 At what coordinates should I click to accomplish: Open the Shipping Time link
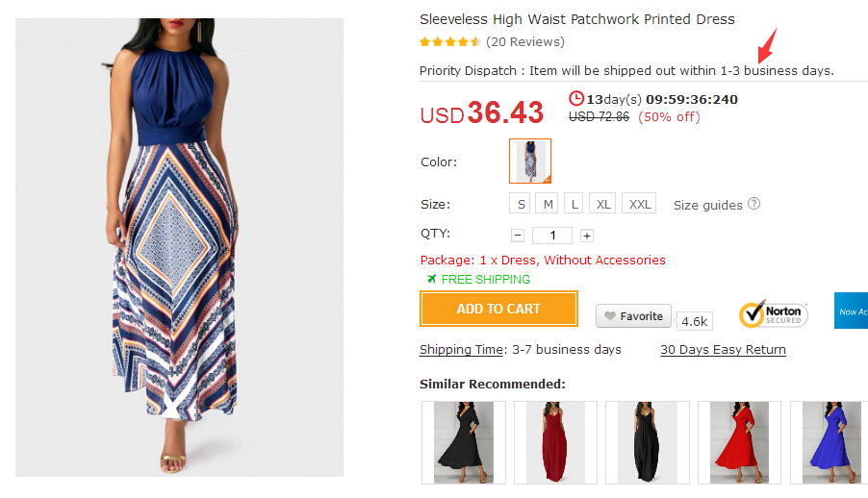point(462,350)
